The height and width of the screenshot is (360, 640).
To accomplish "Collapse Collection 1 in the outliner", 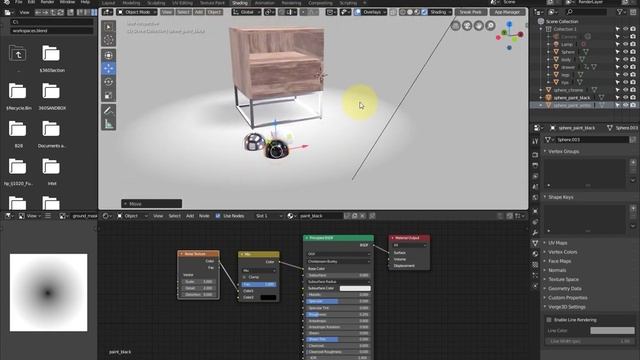I will point(541,29).
